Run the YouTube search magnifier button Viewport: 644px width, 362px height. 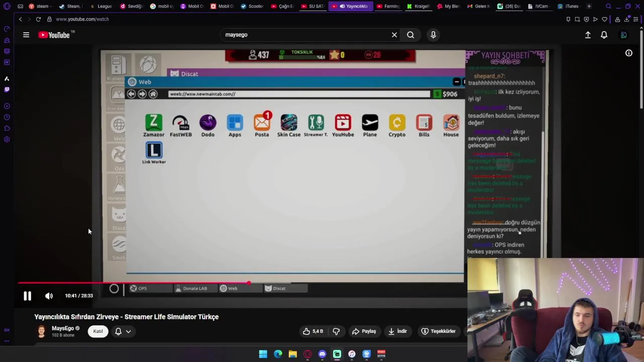tap(411, 35)
